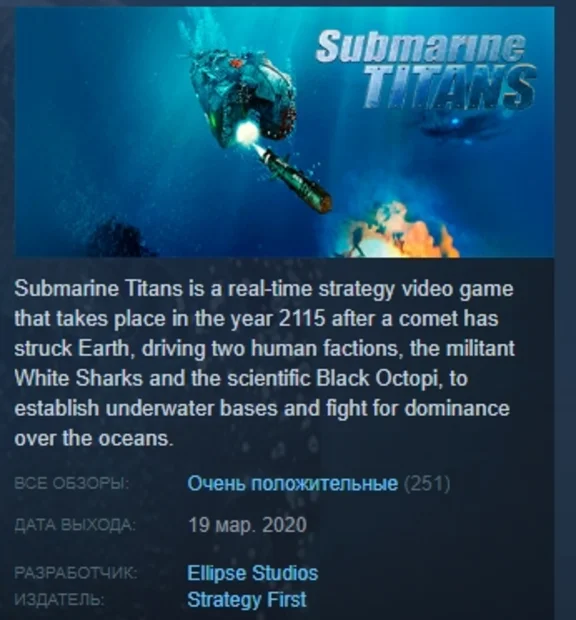Click the Submarine Titans title logo

pyautogui.click(x=426, y=71)
